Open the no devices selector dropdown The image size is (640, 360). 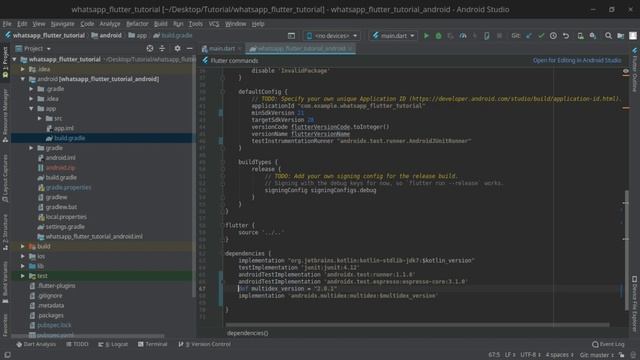pyautogui.click(x=331, y=36)
